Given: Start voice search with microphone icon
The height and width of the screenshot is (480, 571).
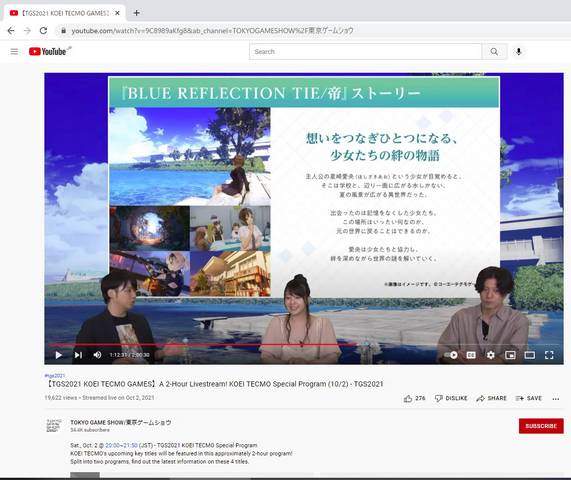Looking at the screenshot, I should click(519, 52).
